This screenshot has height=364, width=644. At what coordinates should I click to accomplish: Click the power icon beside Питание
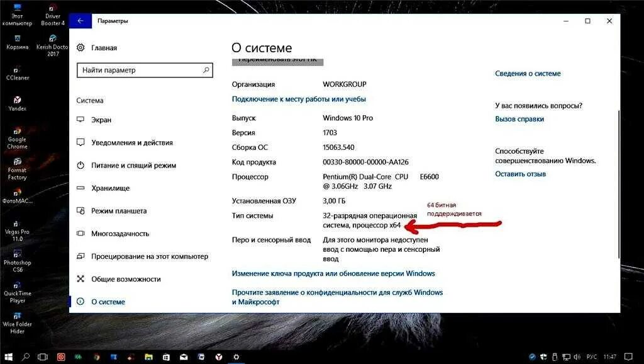click(x=80, y=166)
